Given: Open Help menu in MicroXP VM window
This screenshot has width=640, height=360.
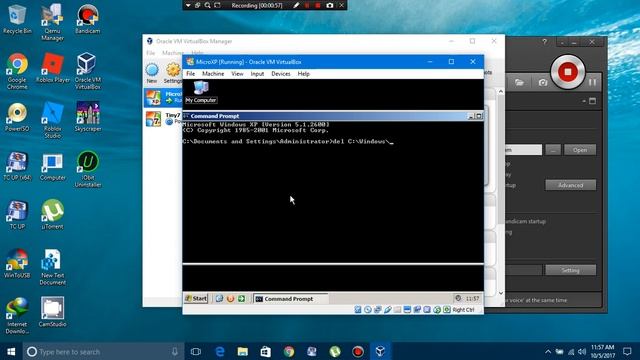Looking at the screenshot, I should click(304, 74).
